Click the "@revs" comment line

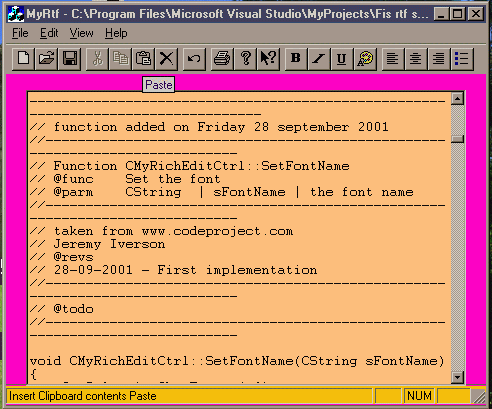tap(62, 257)
